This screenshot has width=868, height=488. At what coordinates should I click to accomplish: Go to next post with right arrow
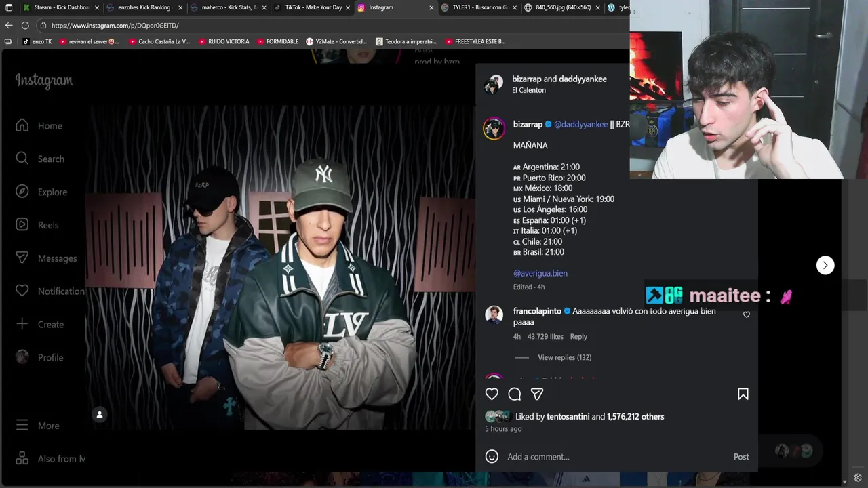click(825, 265)
